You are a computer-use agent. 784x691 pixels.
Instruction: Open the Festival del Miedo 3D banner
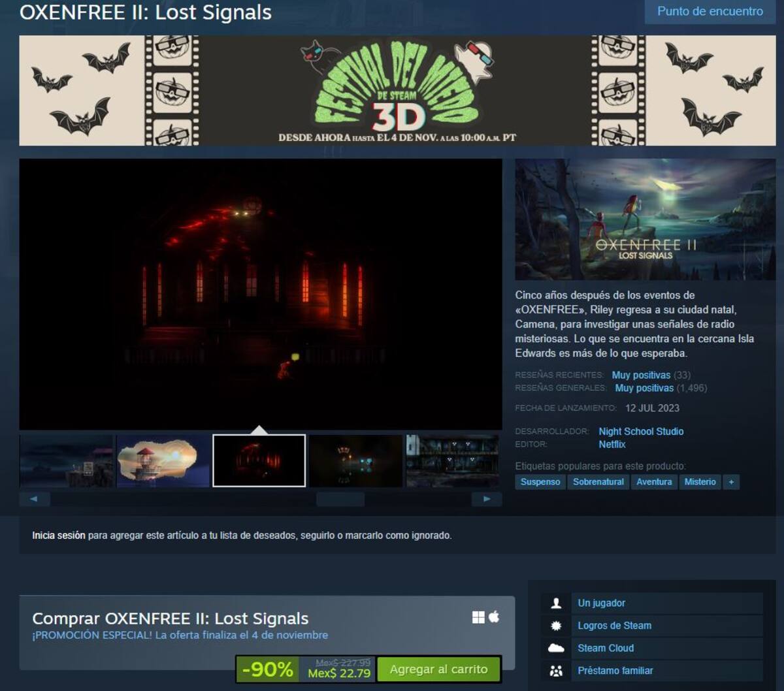pyautogui.click(x=397, y=90)
